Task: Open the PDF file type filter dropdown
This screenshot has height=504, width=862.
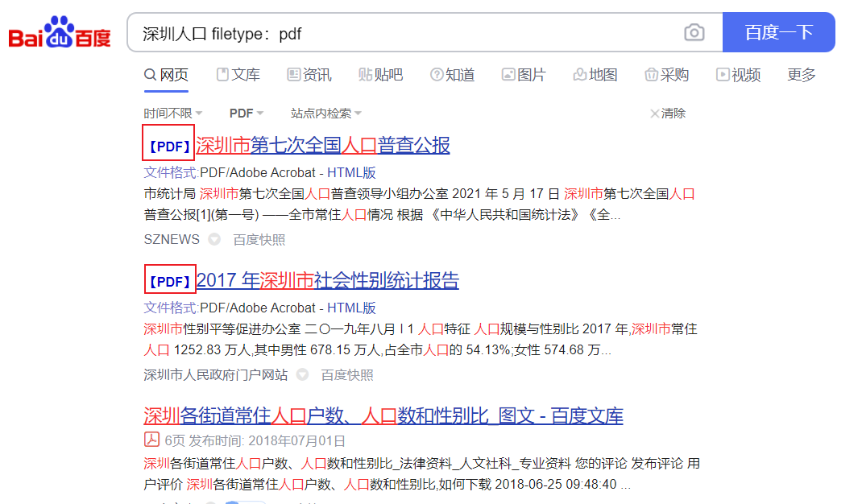Action: pos(245,113)
